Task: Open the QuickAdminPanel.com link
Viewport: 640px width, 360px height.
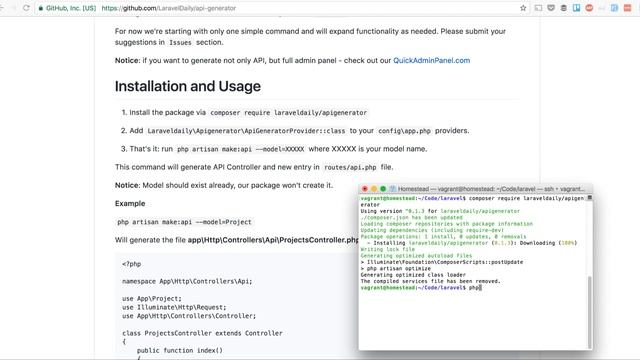Action: (x=431, y=60)
